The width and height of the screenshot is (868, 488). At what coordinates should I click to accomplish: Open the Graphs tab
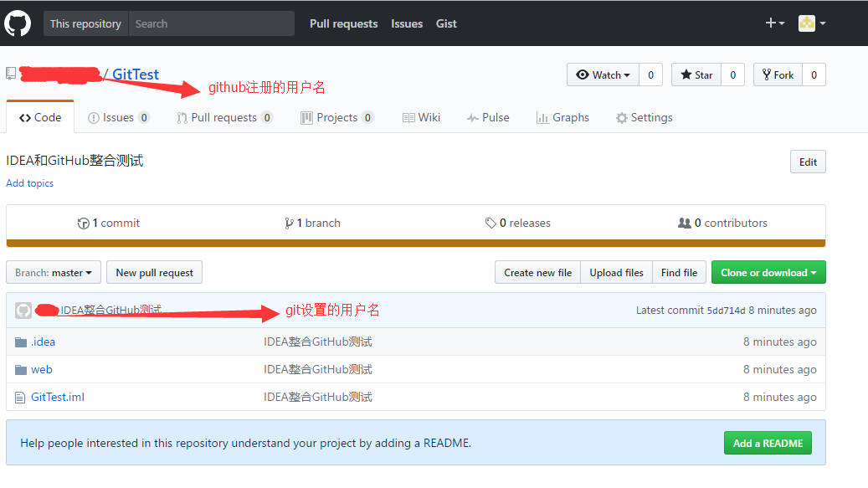click(x=562, y=117)
